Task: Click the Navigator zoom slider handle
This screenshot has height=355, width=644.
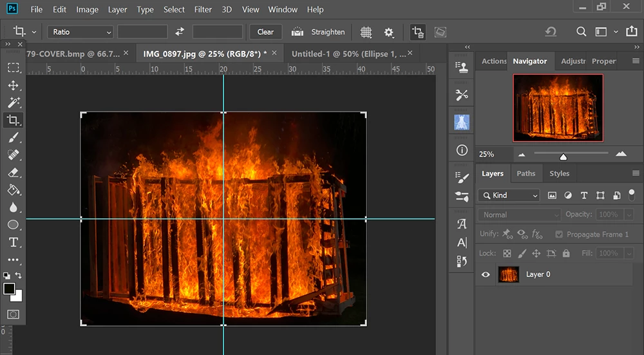Action: 563,157
